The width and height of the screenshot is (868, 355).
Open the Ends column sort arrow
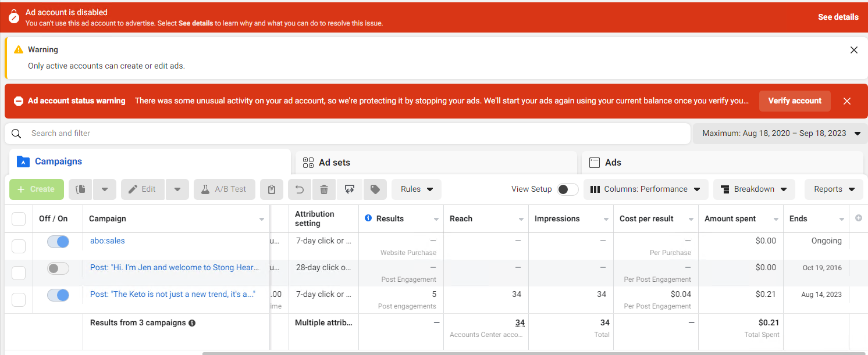pyautogui.click(x=842, y=219)
